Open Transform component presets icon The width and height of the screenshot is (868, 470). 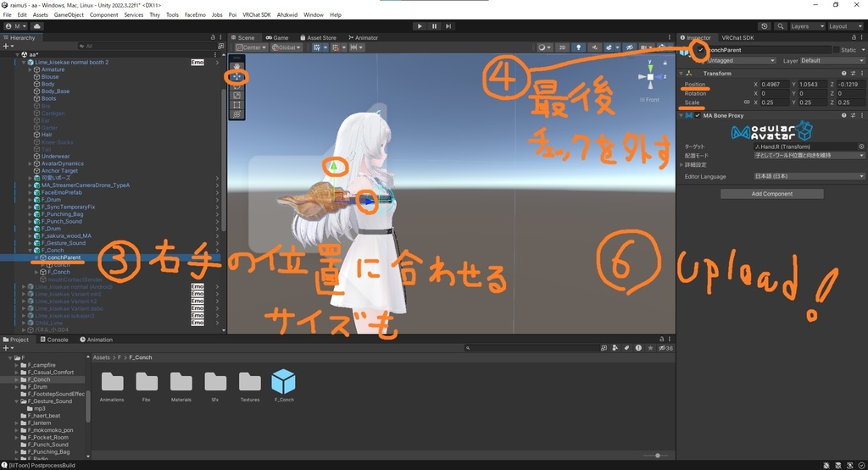(853, 73)
